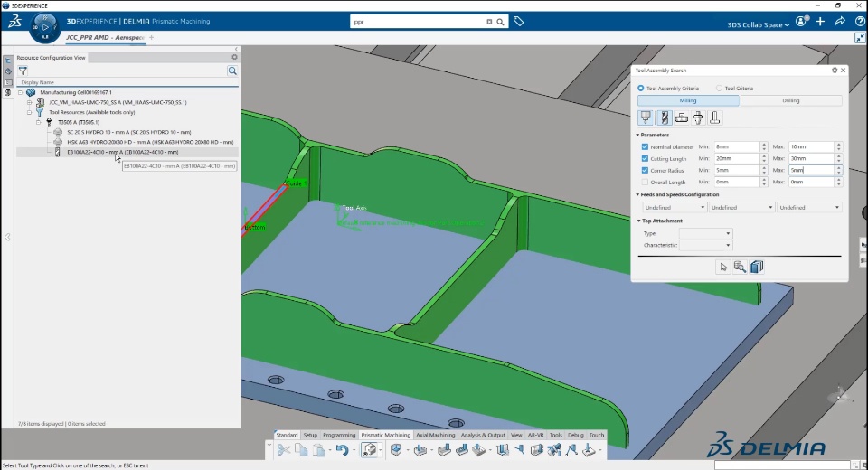The width and height of the screenshot is (868, 470).
Task: Select the face mill tool type icon
Action: pyautogui.click(x=682, y=117)
